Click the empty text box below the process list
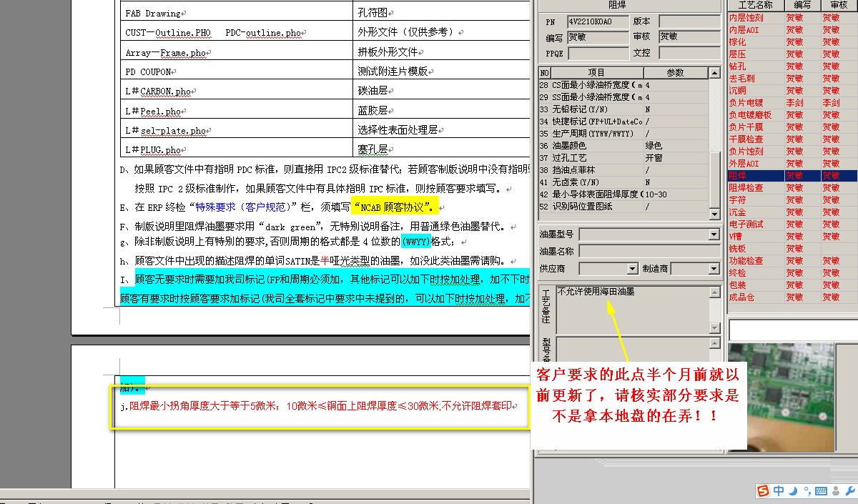The image size is (858, 504). pyautogui.click(x=792, y=329)
